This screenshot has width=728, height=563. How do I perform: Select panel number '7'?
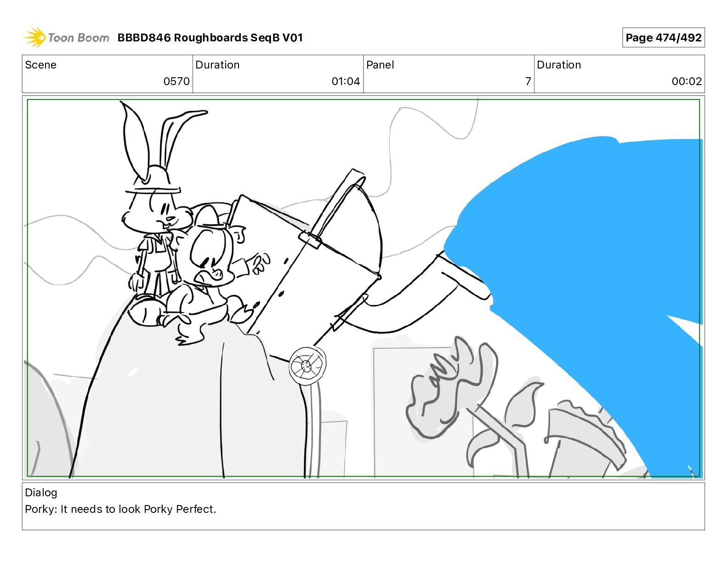click(x=528, y=81)
